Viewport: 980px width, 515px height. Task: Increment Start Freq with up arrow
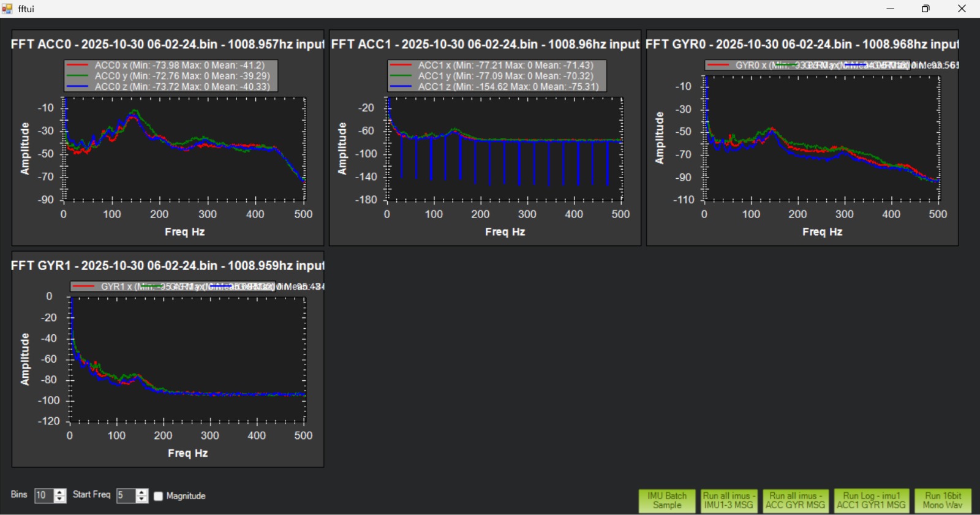coord(141,492)
